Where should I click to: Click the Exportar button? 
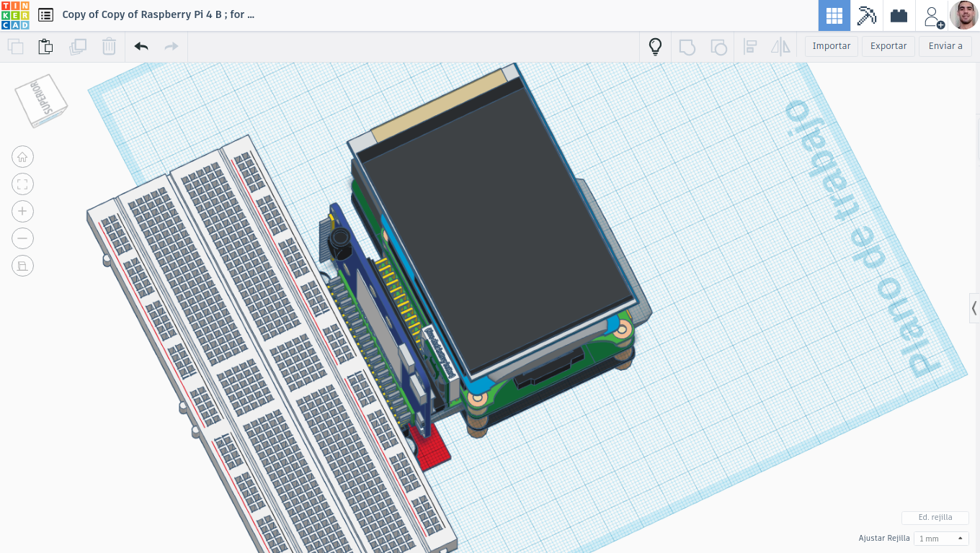pos(888,46)
